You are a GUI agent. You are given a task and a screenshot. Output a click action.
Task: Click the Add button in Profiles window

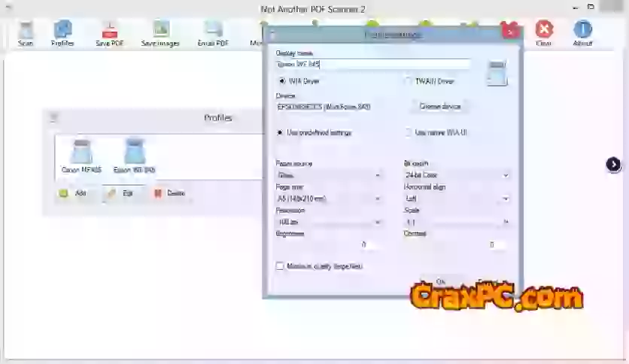[73, 193]
